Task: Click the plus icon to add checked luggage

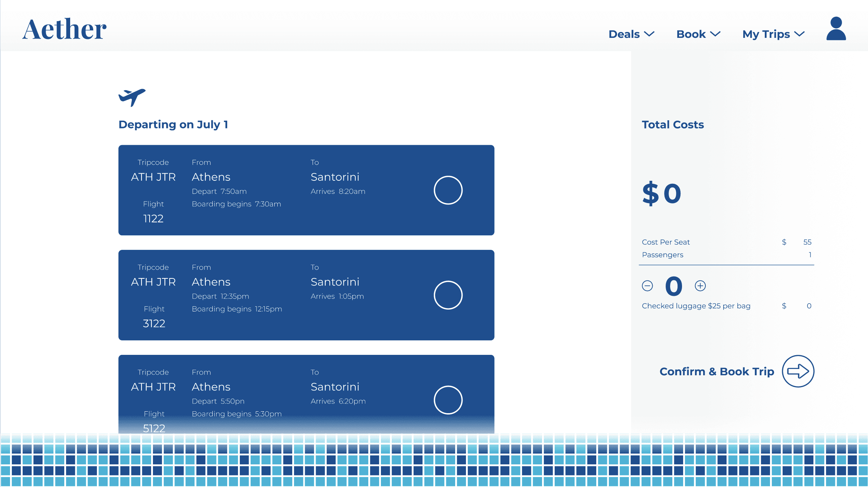Action: click(x=700, y=286)
